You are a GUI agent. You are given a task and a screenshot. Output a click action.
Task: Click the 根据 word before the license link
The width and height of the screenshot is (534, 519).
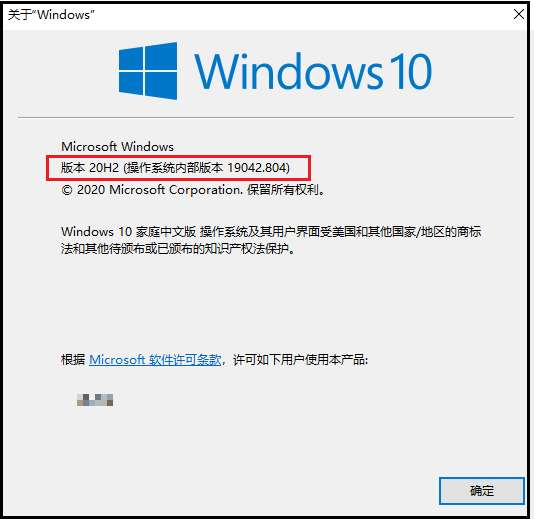(73, 360)
